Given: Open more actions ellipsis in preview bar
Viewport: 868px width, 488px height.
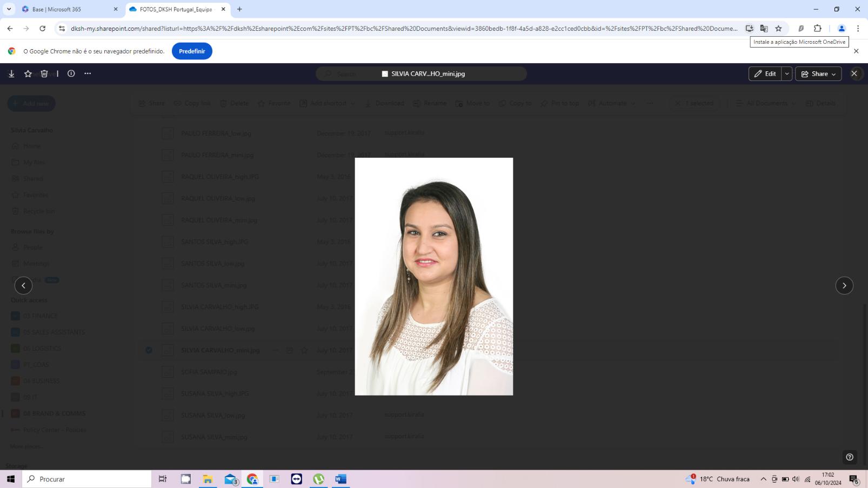Looking at the screenshot, I should 88,73.
